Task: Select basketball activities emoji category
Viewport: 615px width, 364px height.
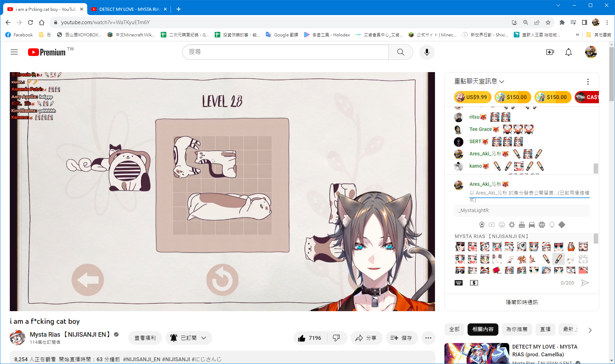Action: click(x=542, y=225)
